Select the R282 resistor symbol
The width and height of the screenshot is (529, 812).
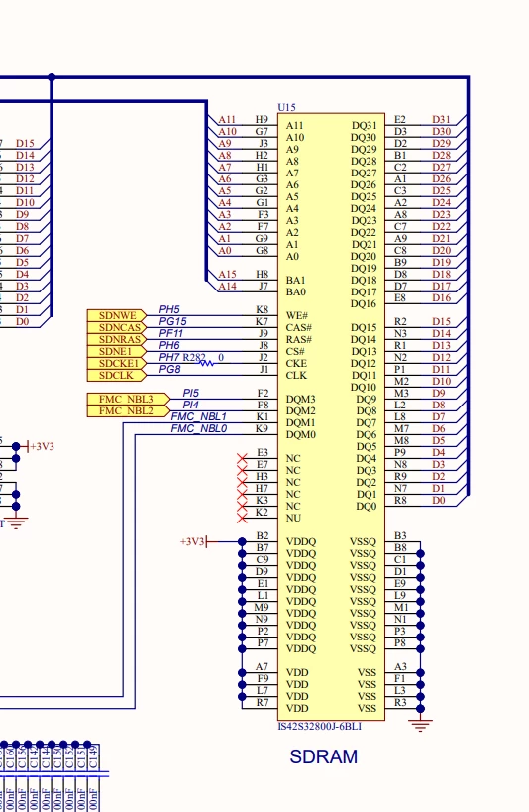[206, 363]
